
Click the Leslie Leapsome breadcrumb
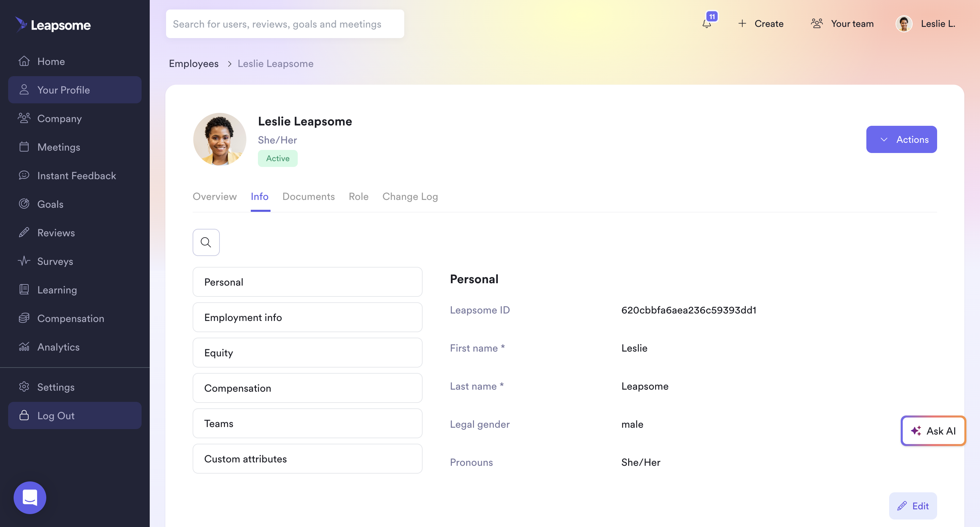pyautogui.click(x=275, y=64)
